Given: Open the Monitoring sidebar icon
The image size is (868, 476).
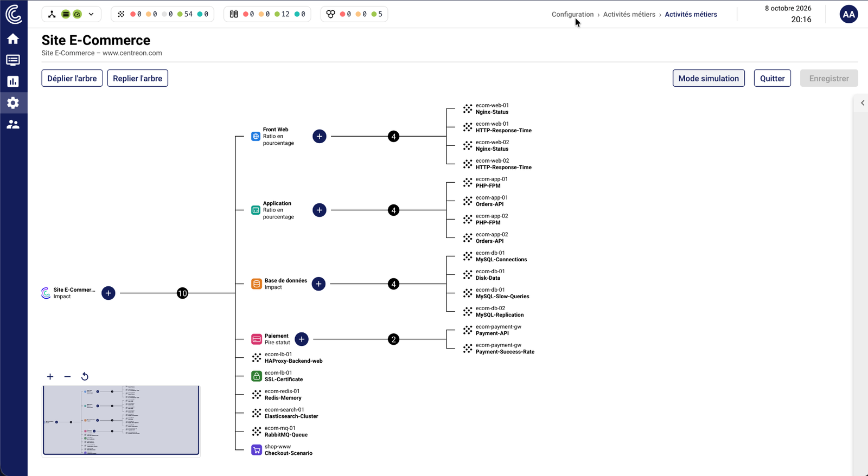Looking at the screenshot, I should click(13, 60).
